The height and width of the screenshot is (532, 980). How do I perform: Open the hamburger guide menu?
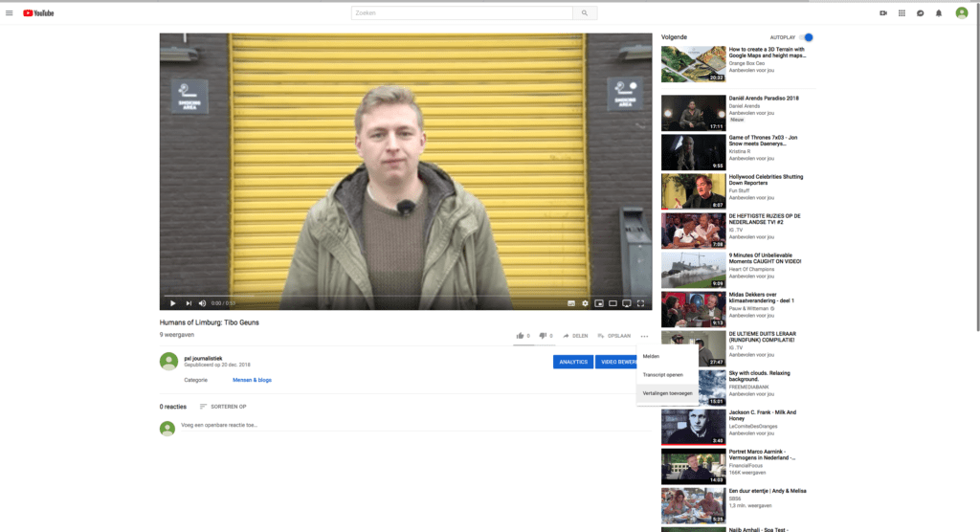[x=10, y=12]
